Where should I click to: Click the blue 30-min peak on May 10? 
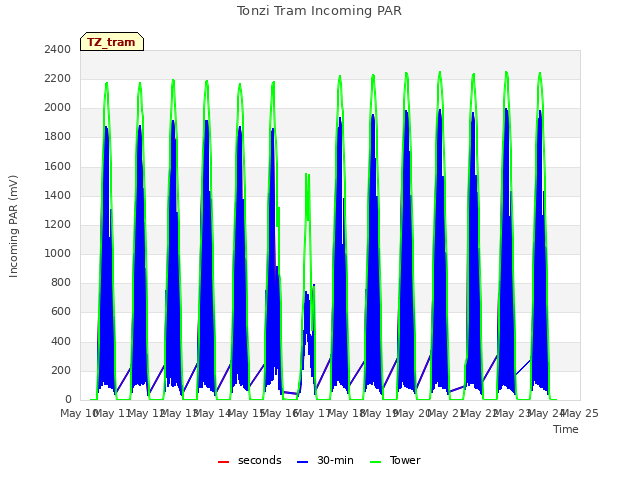pos(106,127)
